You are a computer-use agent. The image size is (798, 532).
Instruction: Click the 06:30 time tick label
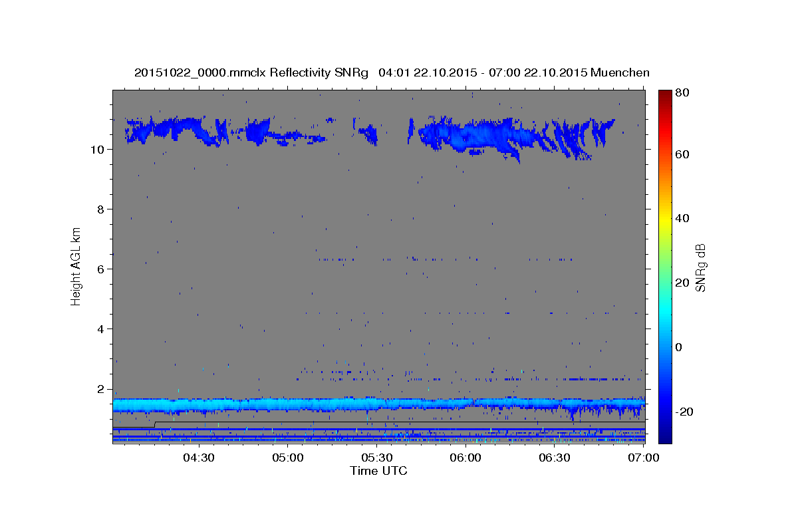555,458
